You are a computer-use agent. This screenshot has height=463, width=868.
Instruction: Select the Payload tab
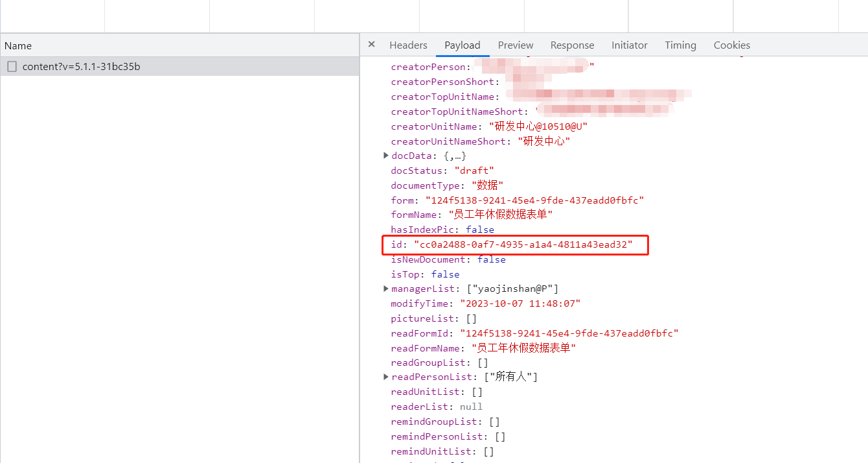coord(463,45)
